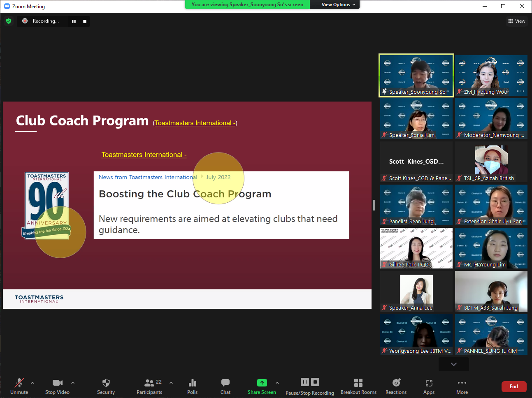This screenshot has height=398, width=532.
Task: Open share options caret beside Share Screen
Action: tap(277, 383)
